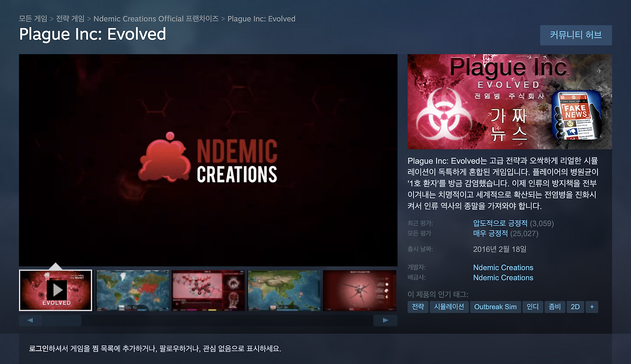Click the Plague Inc: Evolved page title
Image resolution: width=631 pixels, height=364 pixels.
[x=93, y=34]
